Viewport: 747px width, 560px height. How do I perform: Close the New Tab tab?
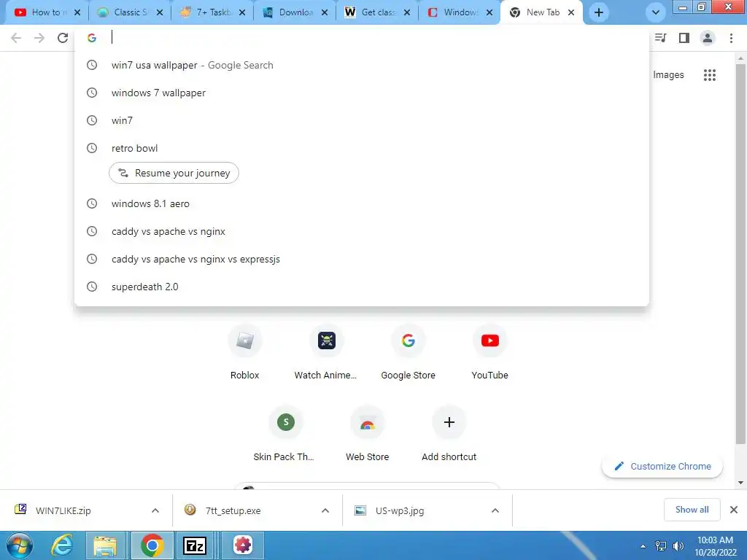(x=571, y=13)
